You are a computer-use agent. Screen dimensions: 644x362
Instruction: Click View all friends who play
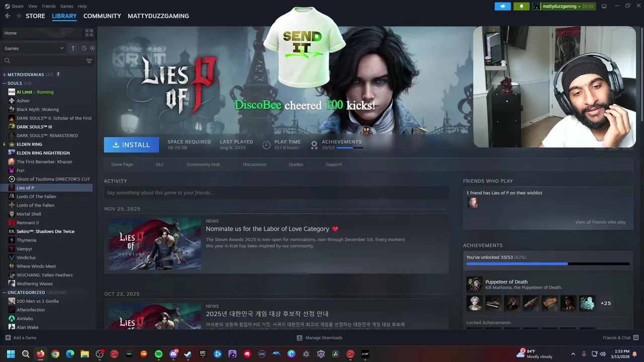[x=601, y=222]
